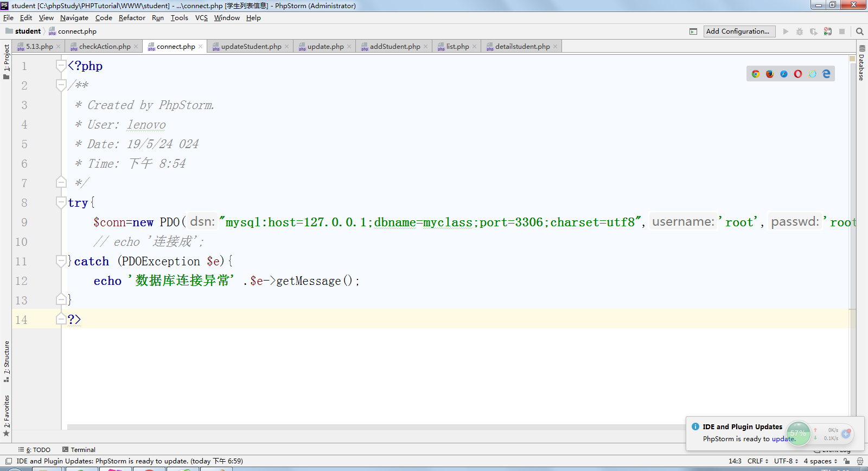This screenshot has height=471, width=868.
Task: Switch to list.php tab
Action: 457,47
